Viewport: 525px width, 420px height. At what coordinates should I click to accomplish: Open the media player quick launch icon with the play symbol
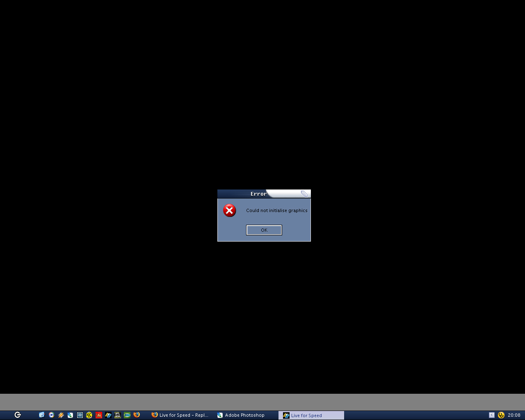point(51,415)
